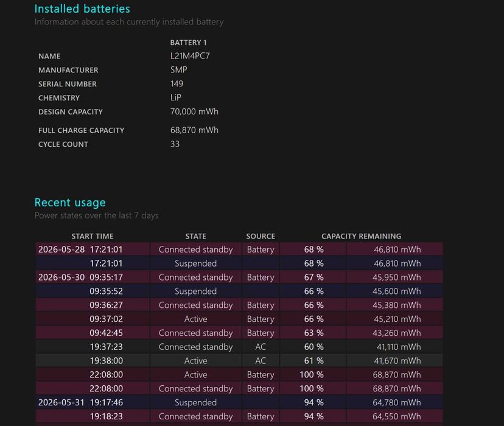The height and width of the screenshot is (426, 504).
Task: Click the Active state at 09:37:02
Action: pos(195,319)
